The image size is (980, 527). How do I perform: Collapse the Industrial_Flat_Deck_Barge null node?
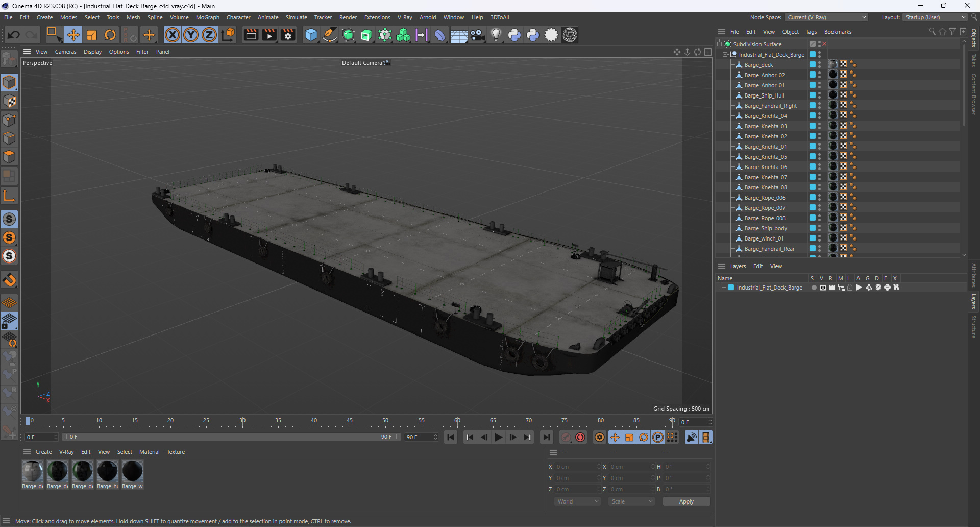point(725,55)
